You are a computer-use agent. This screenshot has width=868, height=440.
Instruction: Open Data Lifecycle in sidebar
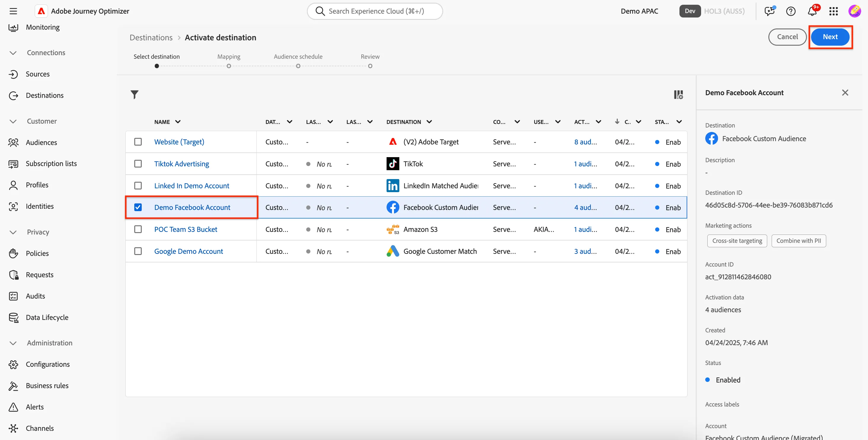point(47,317)
